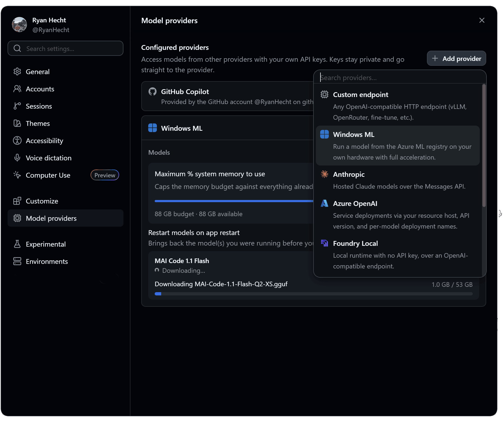Open Environments server icon in sidebar
The width and height of the screenshot is (504, 421).
point(17,261)
